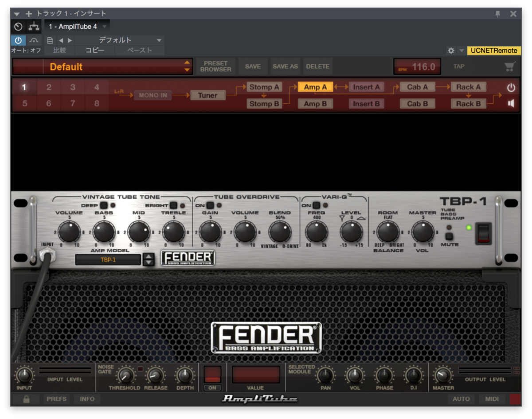The width and height of the screenshot is (532, 419).
Task: Click the noise gate indicator LED
Action: click(141, 369)
